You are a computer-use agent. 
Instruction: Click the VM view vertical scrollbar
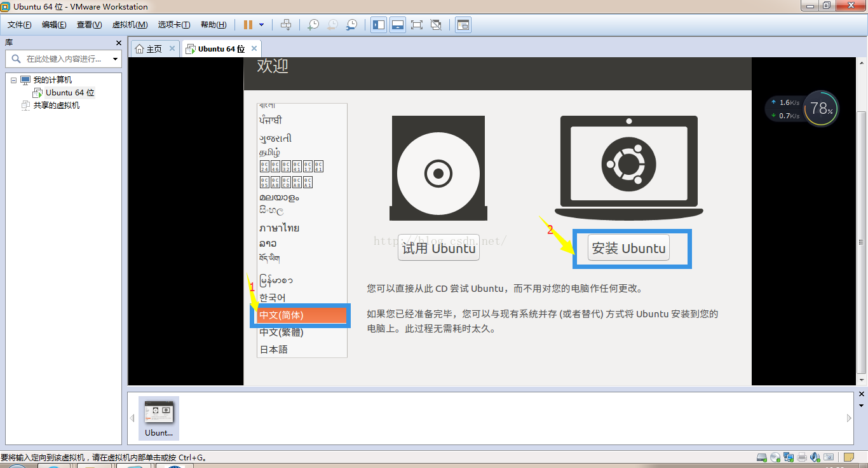click(862, 242)
